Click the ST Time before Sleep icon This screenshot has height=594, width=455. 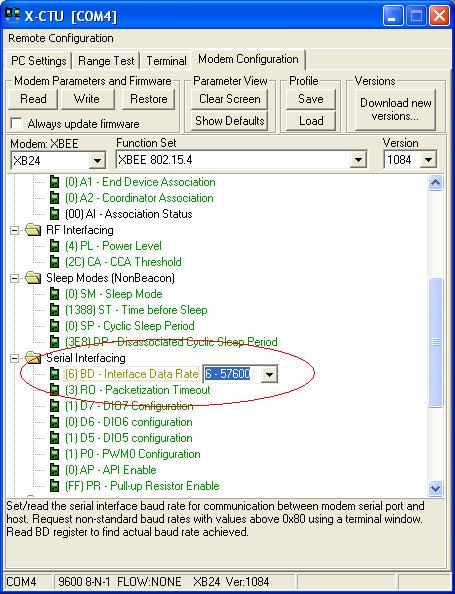55,310
